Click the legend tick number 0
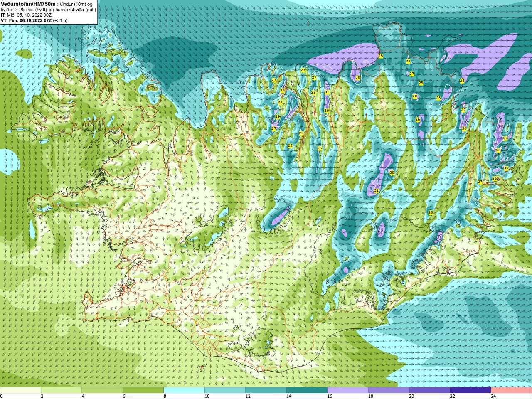Screen dimensions: 532x399 click(1, 396)
